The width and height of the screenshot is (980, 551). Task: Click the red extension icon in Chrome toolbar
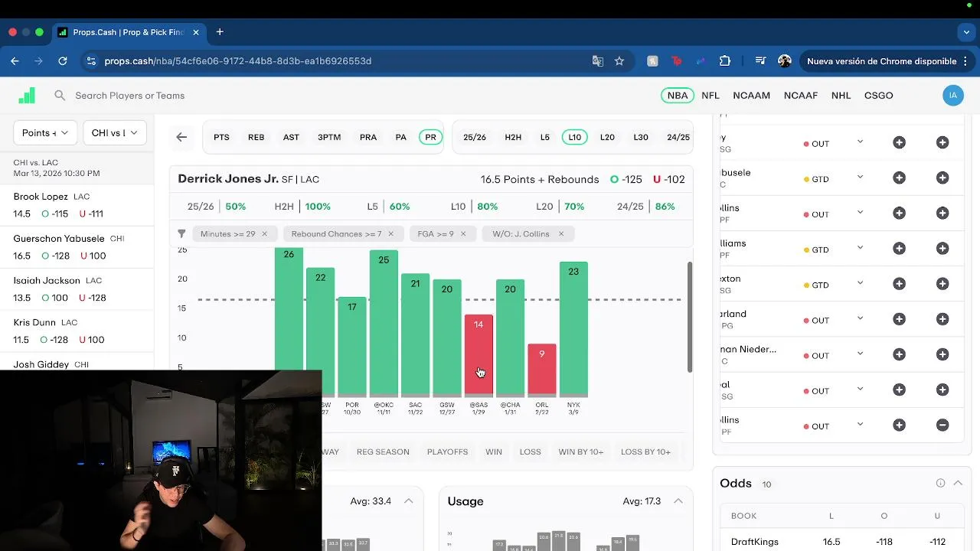[677, 61]
